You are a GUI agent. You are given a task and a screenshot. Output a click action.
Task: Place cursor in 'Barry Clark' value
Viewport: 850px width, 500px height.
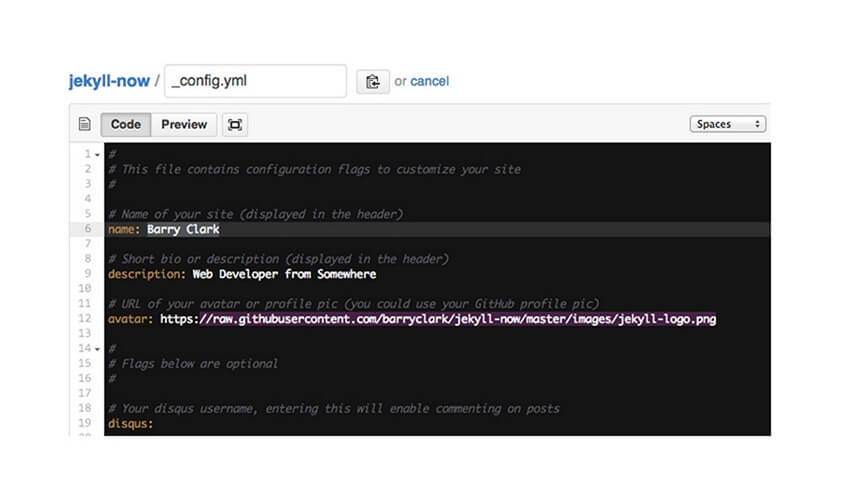183,229
